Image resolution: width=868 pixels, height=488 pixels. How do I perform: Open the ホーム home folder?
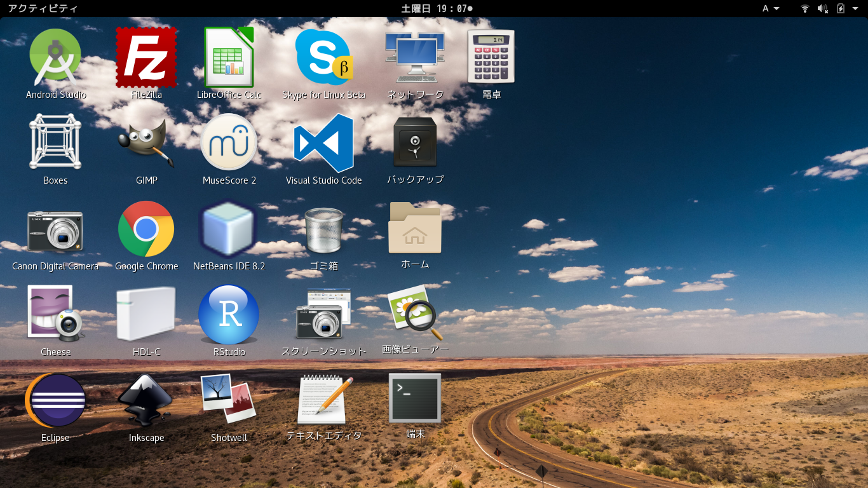point(415,227)
